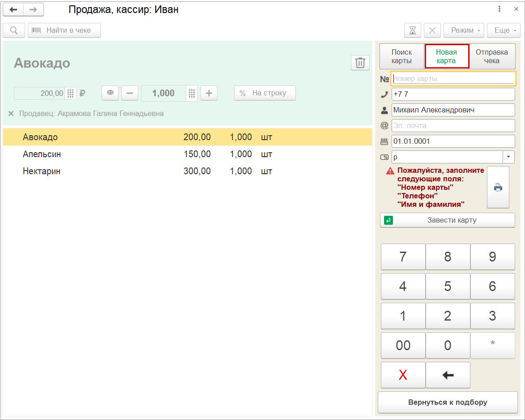The height and width of the screenshot is (420, 525).
Task: Tap keypad double zero 00
Action: pos(403,345)
